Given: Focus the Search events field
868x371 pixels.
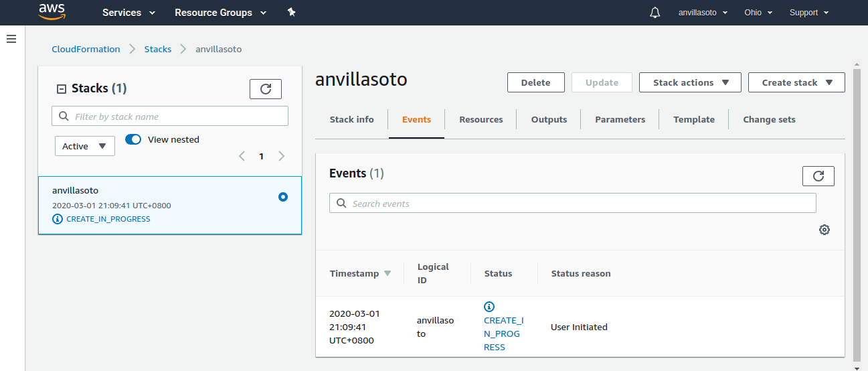Looking at the screenshot, I should pyautogui.click(x=573, y=203).
